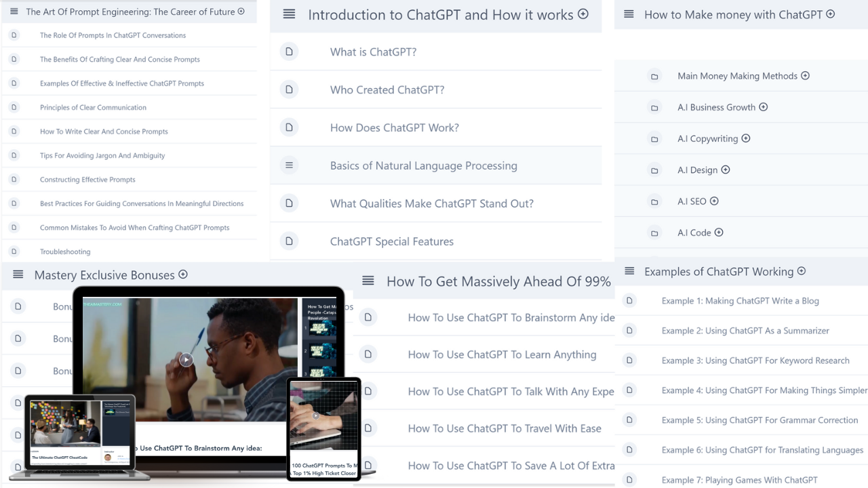868x488 pixels.
Task: Expand A.I Business Growth plus icon
Action: pyautogui.click(x=764, y=107)
